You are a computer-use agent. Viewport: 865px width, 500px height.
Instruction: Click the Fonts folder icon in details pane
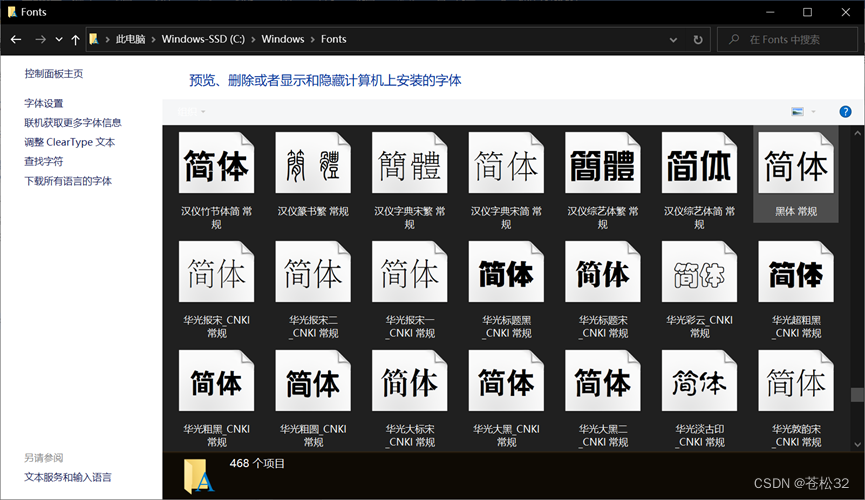198,476
